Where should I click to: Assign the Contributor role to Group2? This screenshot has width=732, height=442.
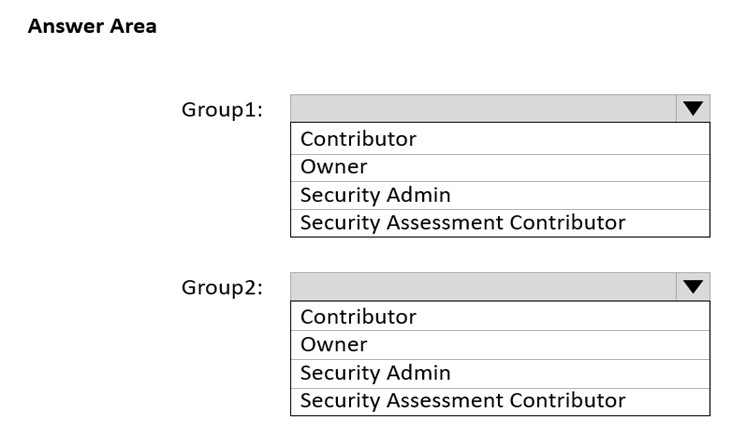(x=500, y=317)
